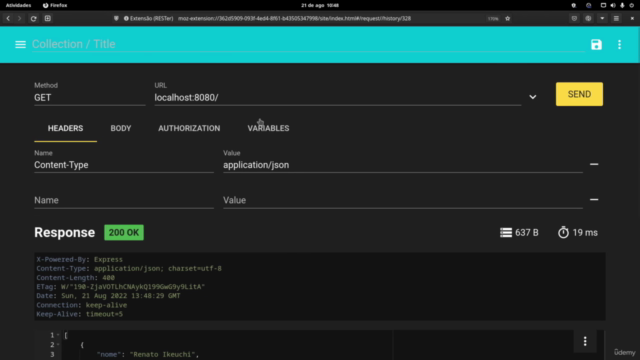Select the ETag response header line
Image resolution: width=640 pixels, height=360 pixels.
tap(120, 287)
